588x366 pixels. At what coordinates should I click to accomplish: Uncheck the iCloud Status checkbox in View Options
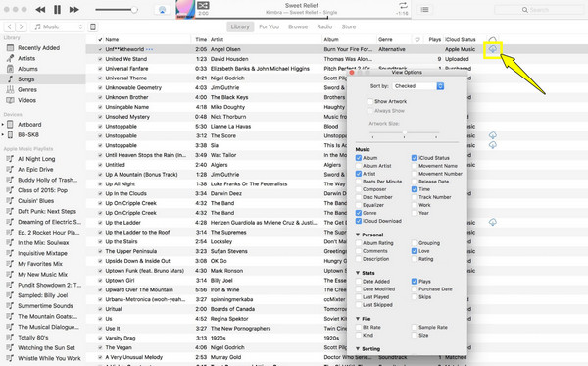pyautogui.click(x=415, y=158)
